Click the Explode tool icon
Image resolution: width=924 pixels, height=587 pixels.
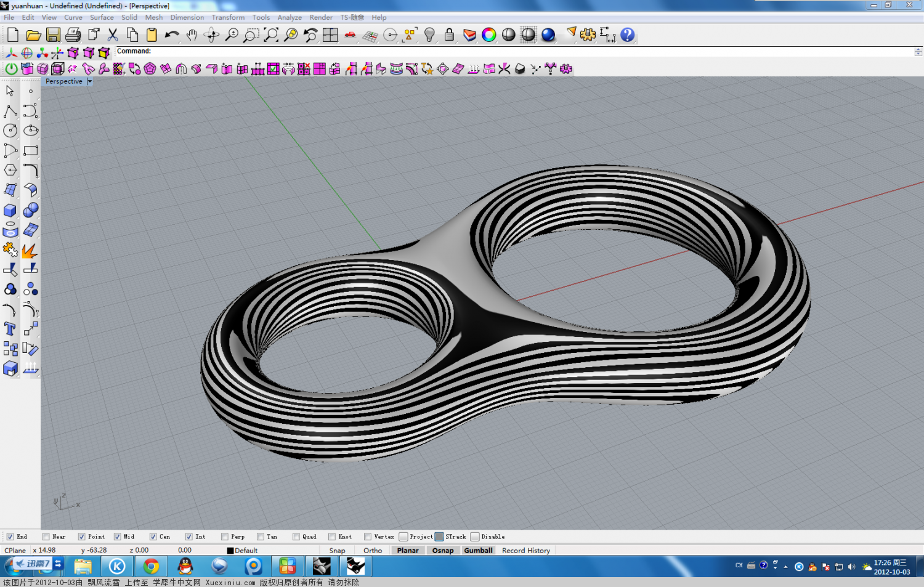(30, 250)
